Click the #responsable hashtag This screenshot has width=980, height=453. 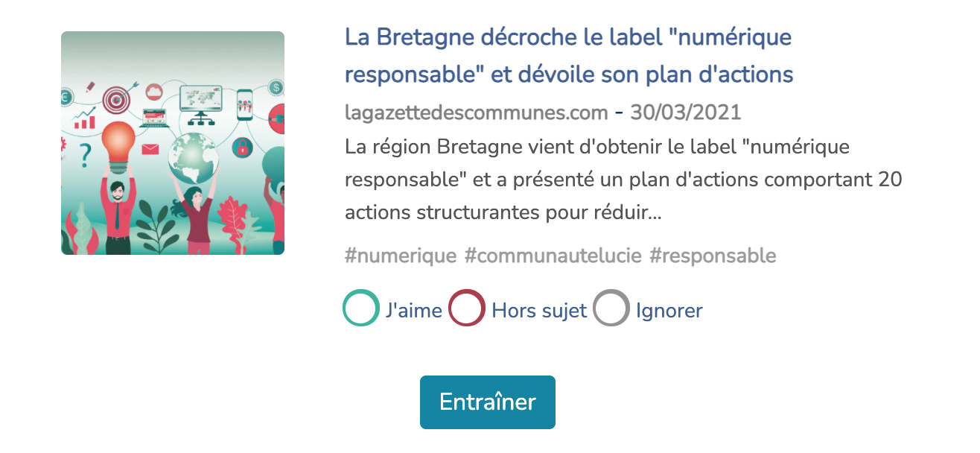click(713, 256)
